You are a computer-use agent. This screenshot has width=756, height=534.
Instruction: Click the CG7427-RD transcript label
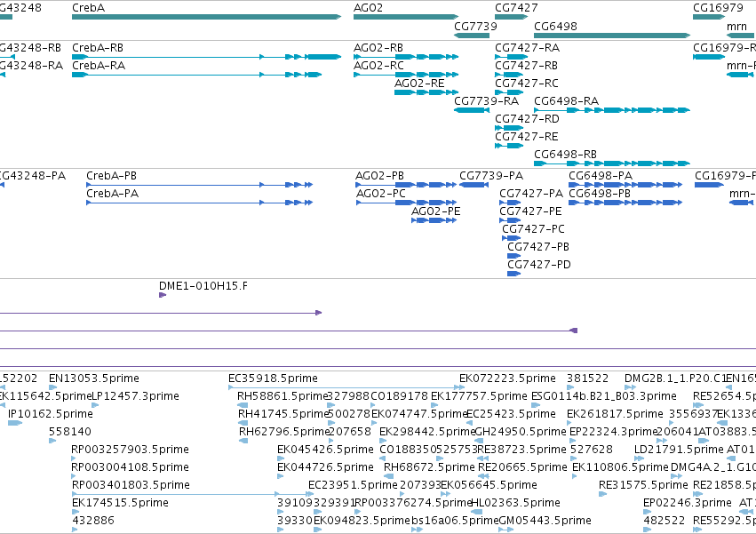point(527,119)
